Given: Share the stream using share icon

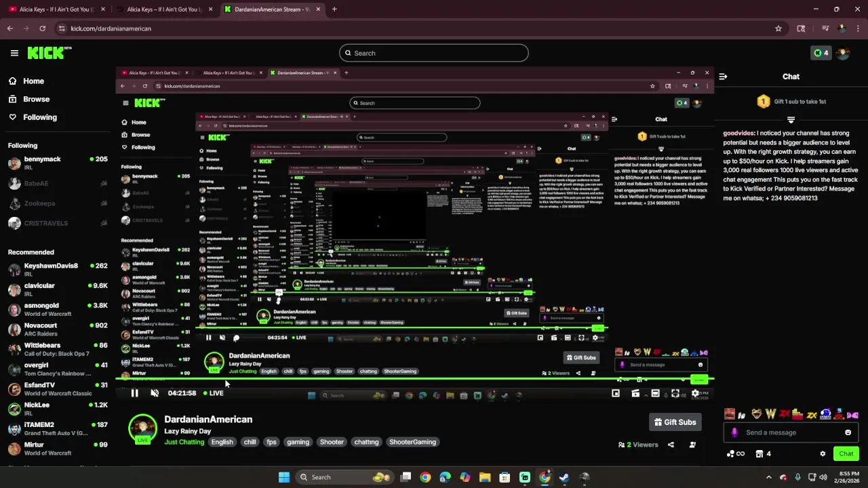Looking at the screenshot, I should tap(671, 445).
